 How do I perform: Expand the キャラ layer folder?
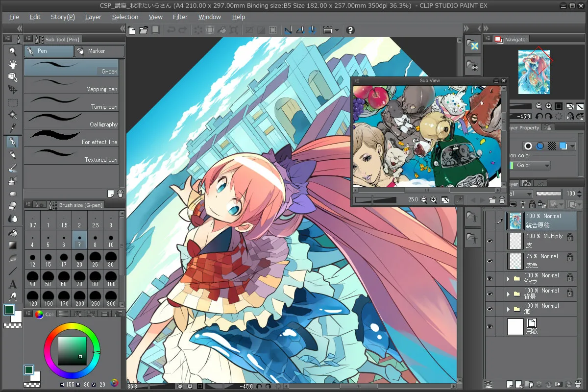point(508,279)
